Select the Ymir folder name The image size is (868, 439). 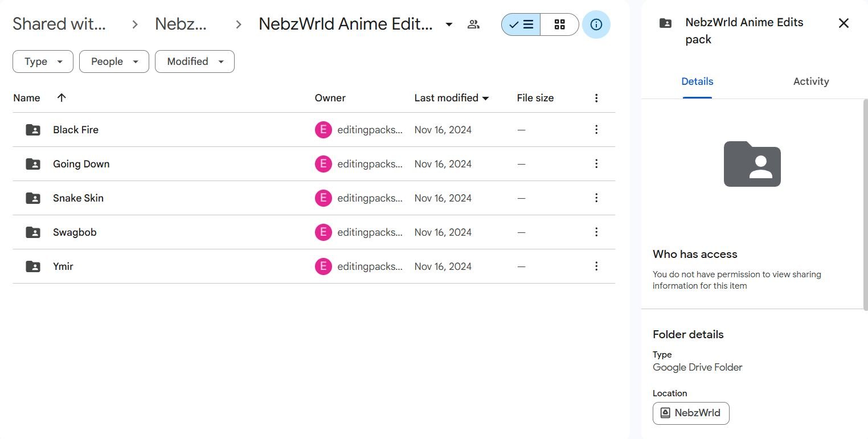tap(63, 266)
